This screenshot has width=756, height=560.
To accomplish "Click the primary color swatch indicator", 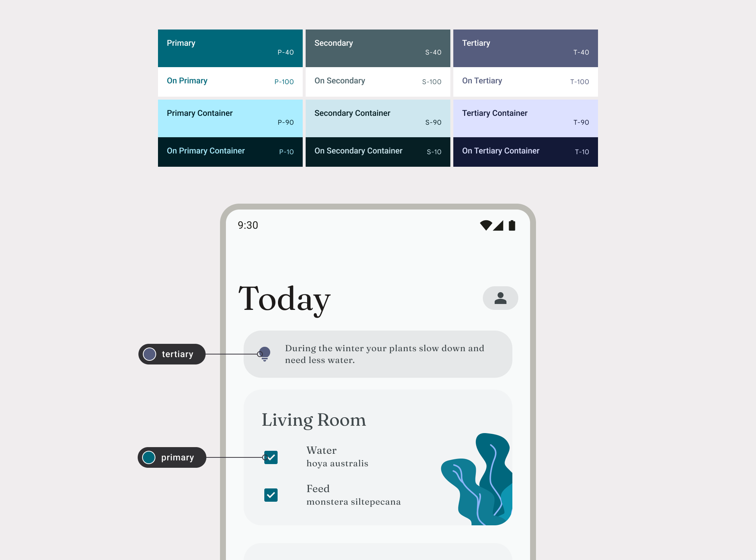I will point(149,458).
